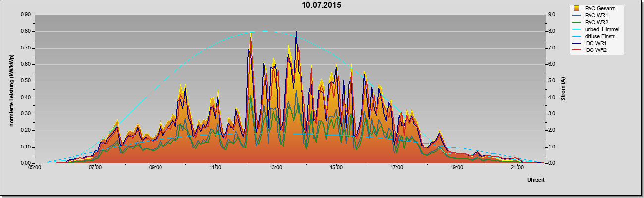
Task: Click the normierte Leistung y-axis title
Action: 12,89
